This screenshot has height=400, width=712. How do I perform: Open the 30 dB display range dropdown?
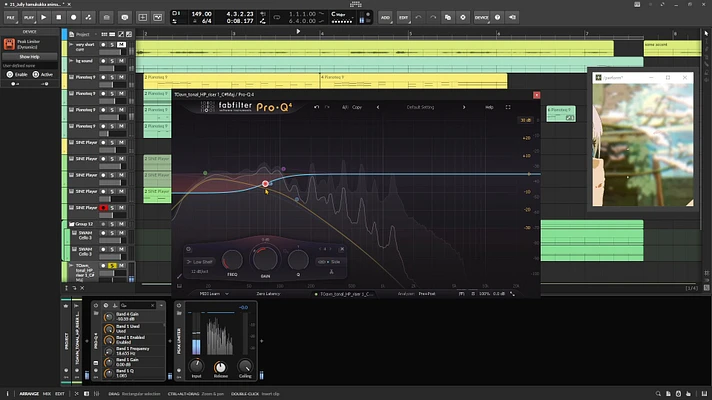525,120
